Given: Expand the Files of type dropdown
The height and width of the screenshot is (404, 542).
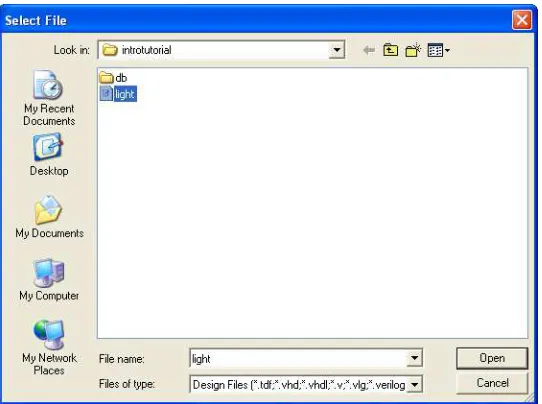Looking at the screenshot, I should tap(414, 384).
